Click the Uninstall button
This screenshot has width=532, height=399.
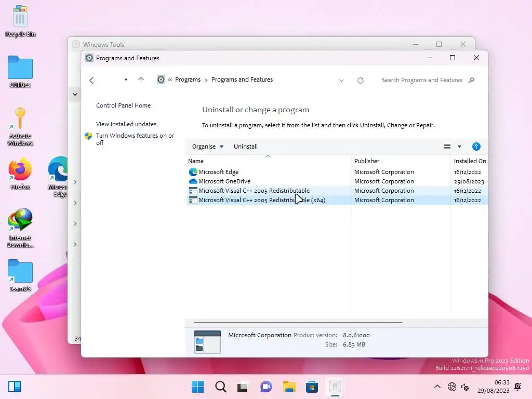click(246, 147)
